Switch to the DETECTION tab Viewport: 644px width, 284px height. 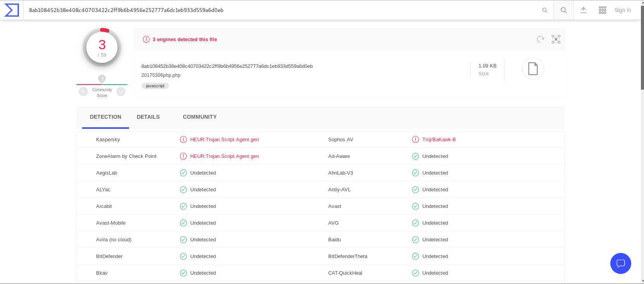pos(105,117)
